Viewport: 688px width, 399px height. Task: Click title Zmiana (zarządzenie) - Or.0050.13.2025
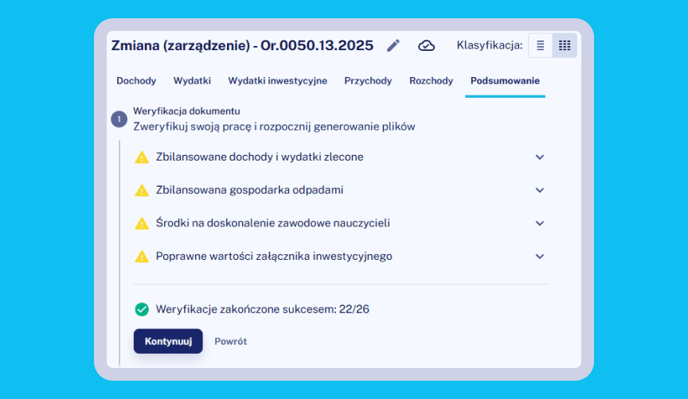tap(242, 46)
